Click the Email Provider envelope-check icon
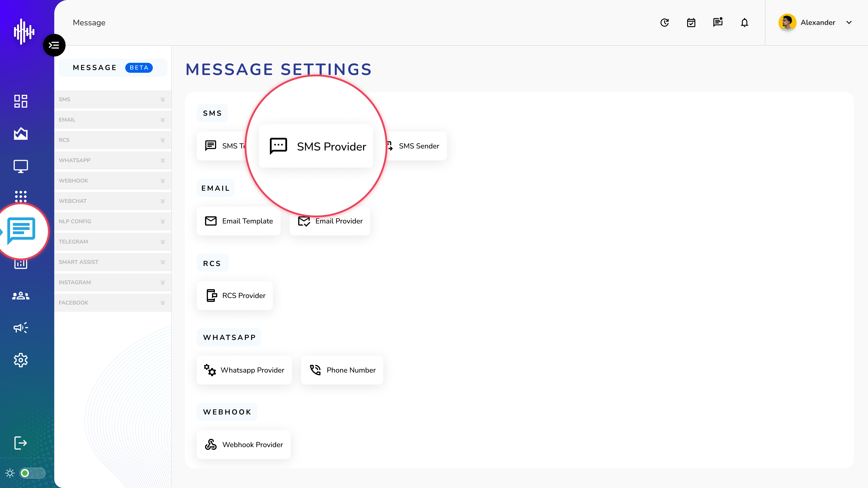The height and width of the screenshot is (488, 868). (304, 221)
